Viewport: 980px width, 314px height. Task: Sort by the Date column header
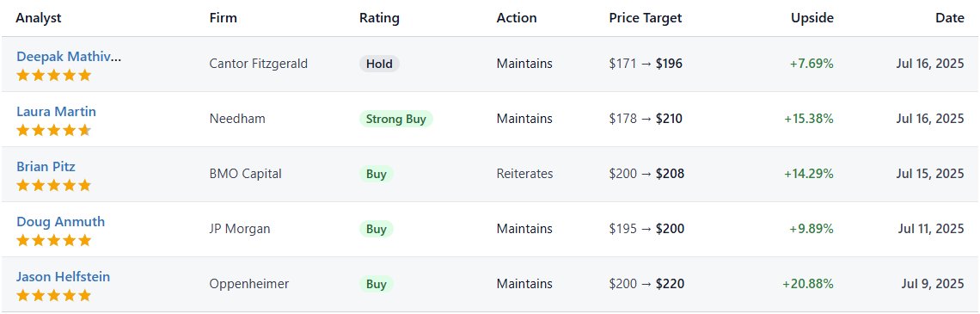tap(950, 18)
